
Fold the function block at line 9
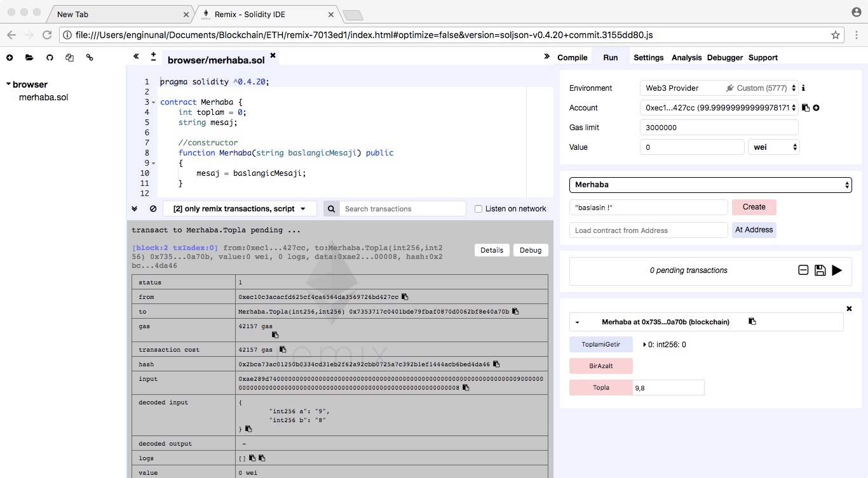pyautogui.click(x=154, y=163)
